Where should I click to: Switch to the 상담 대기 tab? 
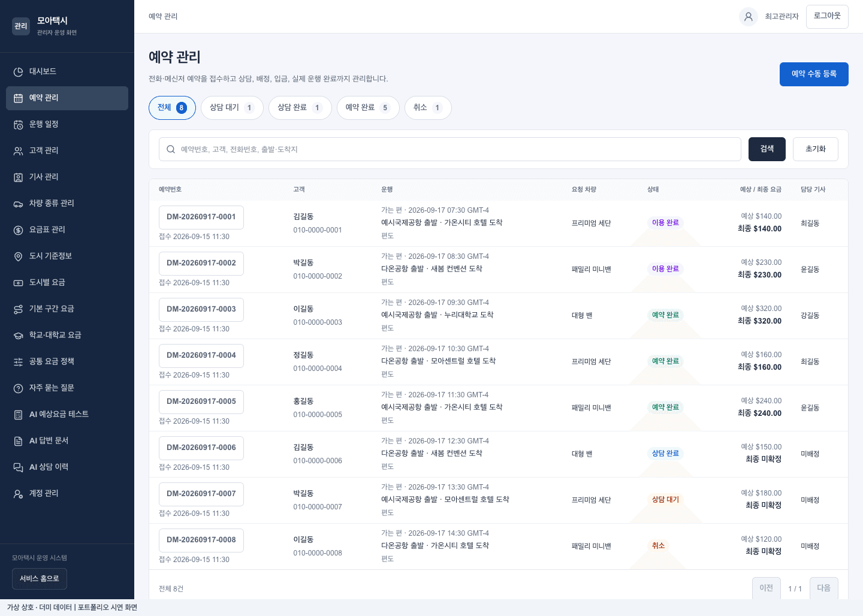[232, 108]
